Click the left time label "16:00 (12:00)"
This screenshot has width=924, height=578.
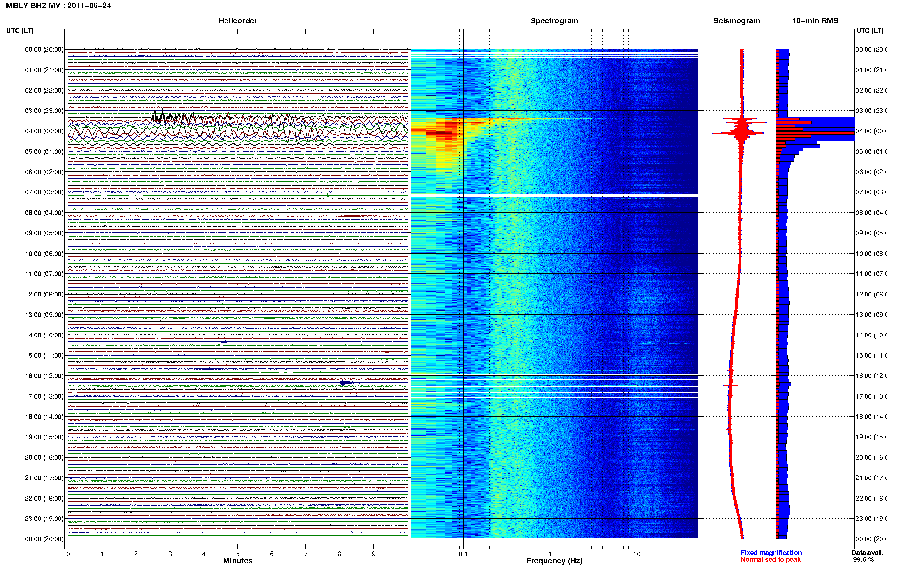(44, 376)
